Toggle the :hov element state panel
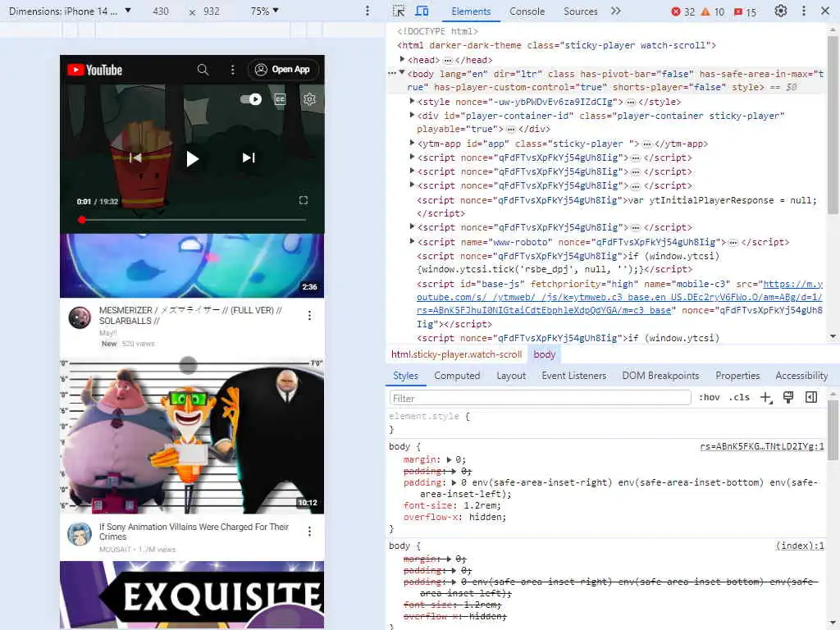This screenshot has width=840, height=630. pos(710,398)
